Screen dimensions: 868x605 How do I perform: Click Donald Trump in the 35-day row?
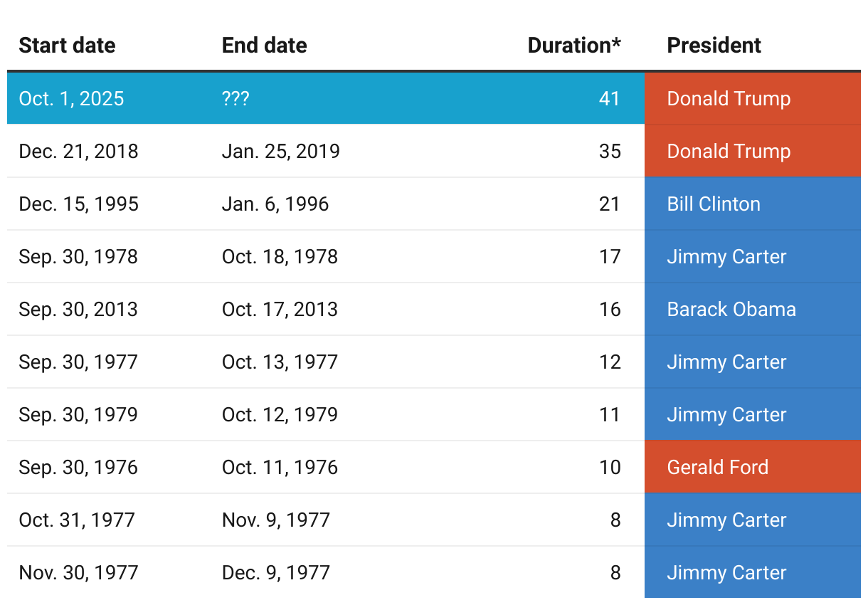pos(729,151)
